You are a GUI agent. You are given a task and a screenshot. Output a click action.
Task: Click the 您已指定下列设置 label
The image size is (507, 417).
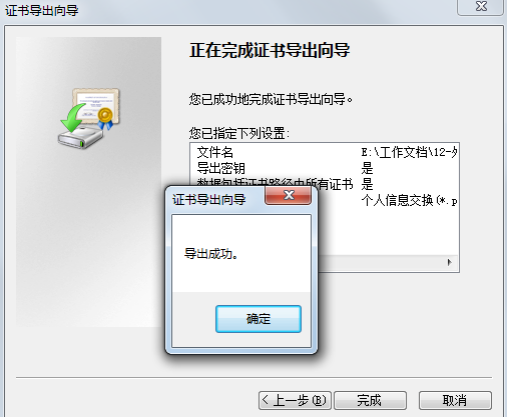click(239, 133)
